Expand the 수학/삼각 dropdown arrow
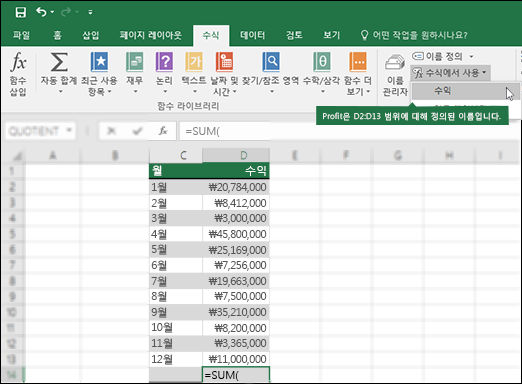Screen dimensions: 522x384 pyautogui.click(x=322, y=91)
